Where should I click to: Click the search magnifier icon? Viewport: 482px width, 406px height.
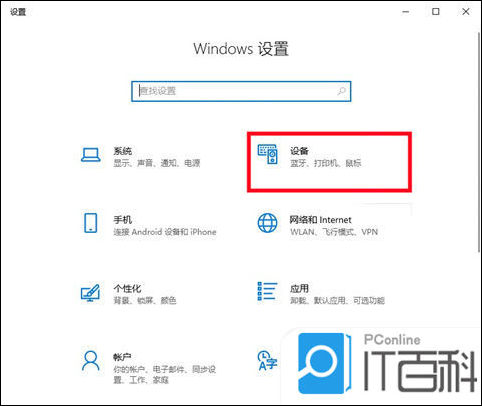[341, 91]
